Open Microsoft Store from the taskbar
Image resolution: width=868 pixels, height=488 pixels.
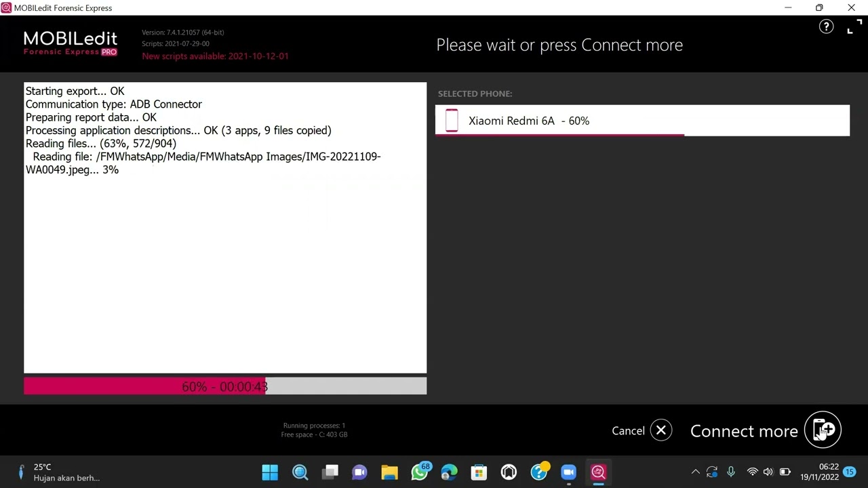tap(479, 472)
